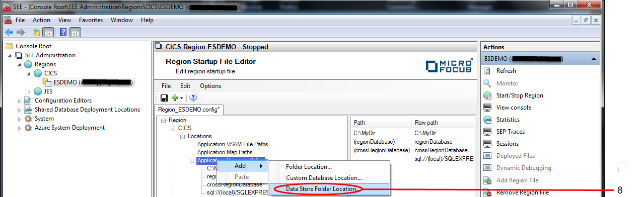Screen dimensions: 644x197
Task: Choose Folder Location from the Add submenu
Action: click(x=309, y=167)
